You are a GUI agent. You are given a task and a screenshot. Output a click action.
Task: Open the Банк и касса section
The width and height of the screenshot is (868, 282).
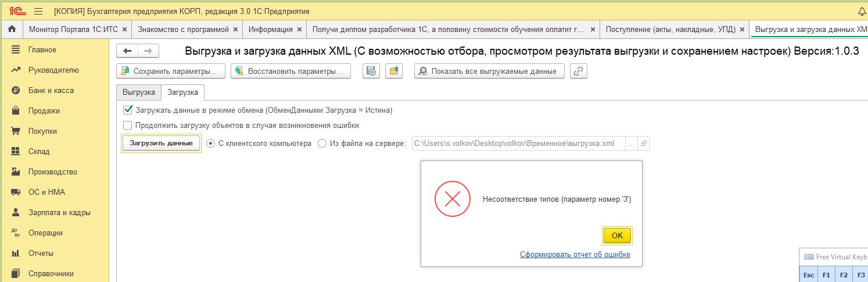click(51, 90)
